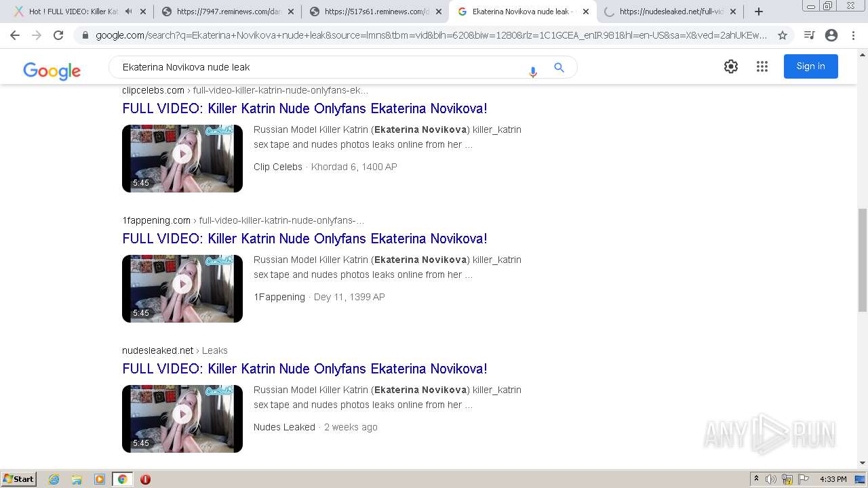
Task: Open the red circular app icon in the taskbar
Action: tap(145, 479)
